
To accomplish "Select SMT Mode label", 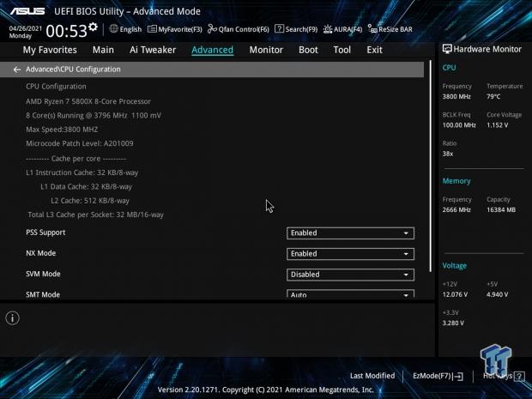I will click(x=43, y=294).
